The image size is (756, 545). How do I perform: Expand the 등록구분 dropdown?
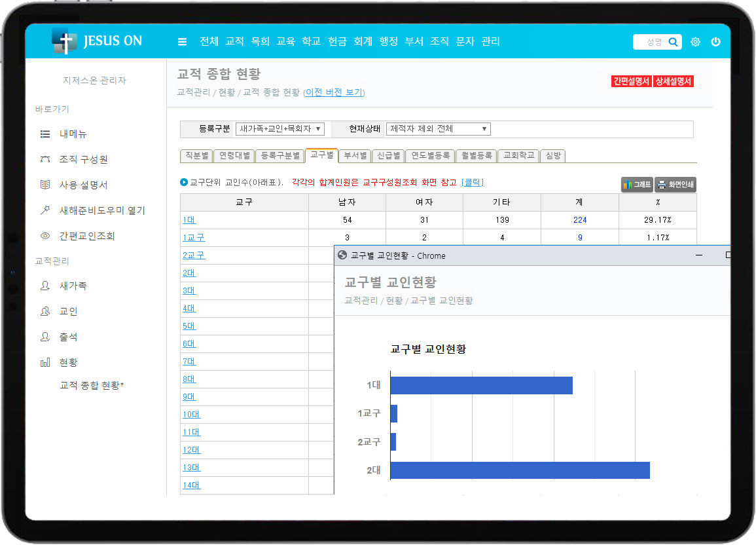click(279, 129)
